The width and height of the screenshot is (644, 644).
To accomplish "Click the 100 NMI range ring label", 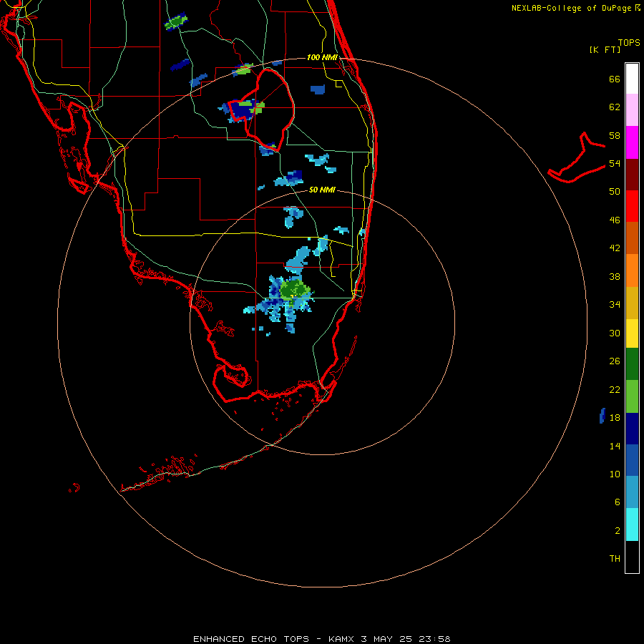I will 322,57.
